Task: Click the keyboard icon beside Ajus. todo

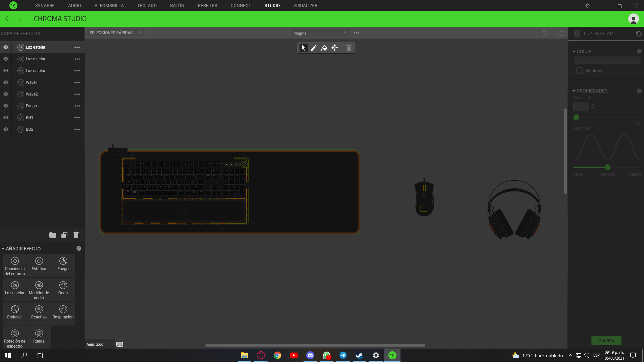Action: [x=120, y=344]
